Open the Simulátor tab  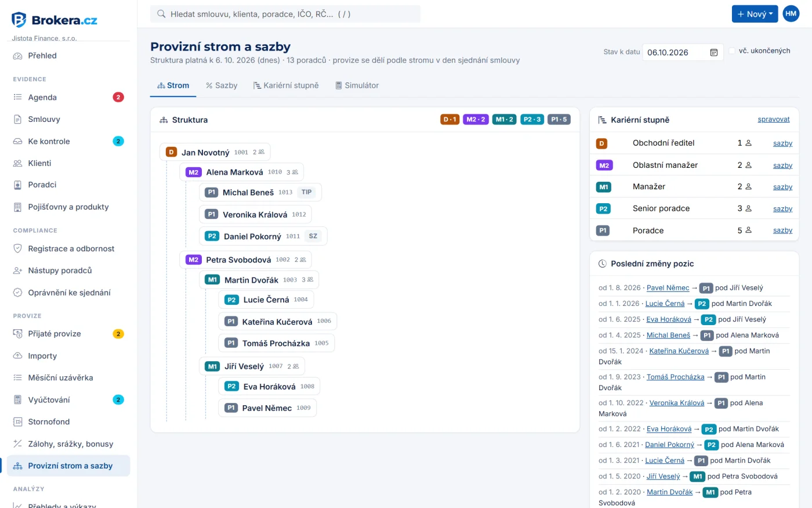[357, 85]
